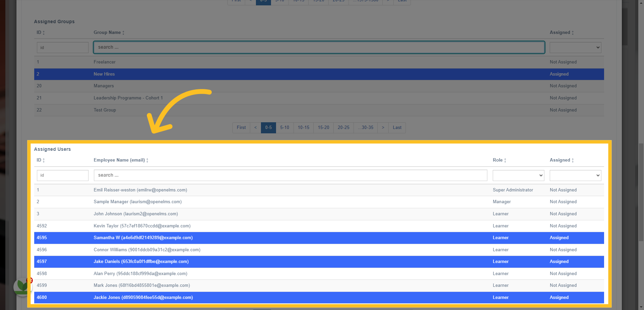
Task: Select Kevin Taylor user row
Action: (319, 226)
